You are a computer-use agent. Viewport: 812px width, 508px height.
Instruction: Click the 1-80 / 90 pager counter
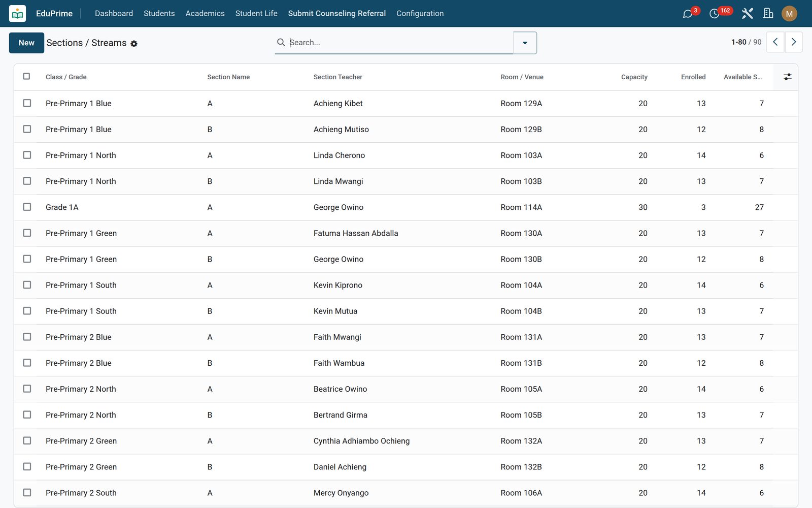coord(746,42)
